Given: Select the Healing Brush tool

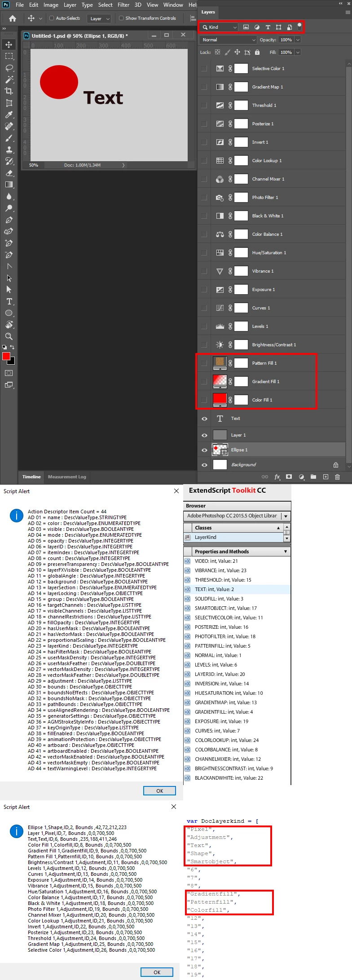Looking at the screenshot, I should [x=9, y=126].
